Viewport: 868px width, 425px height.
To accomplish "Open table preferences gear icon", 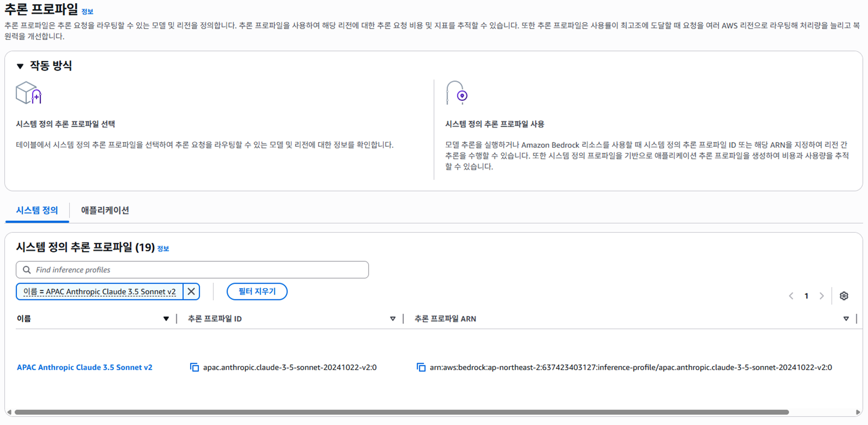I will (844, 296).
